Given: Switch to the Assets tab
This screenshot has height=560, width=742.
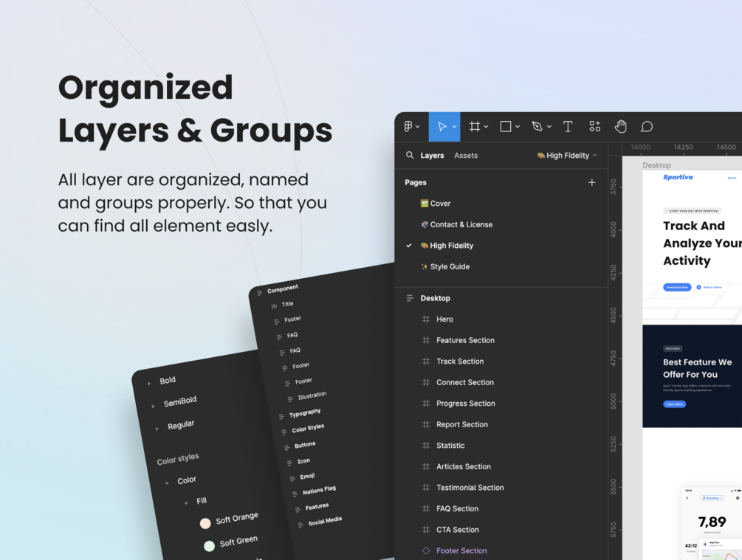Looking at the screenshot, I should tap(466, 155).
